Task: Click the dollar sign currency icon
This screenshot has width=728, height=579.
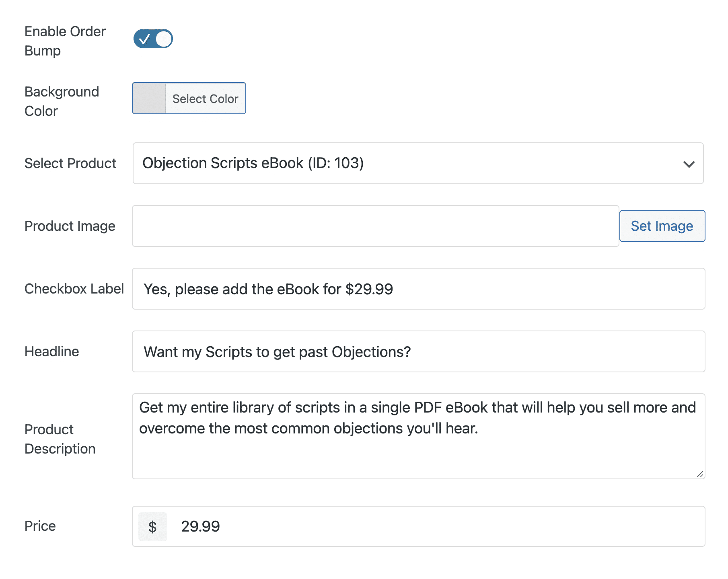Action: tap(152, 527)
